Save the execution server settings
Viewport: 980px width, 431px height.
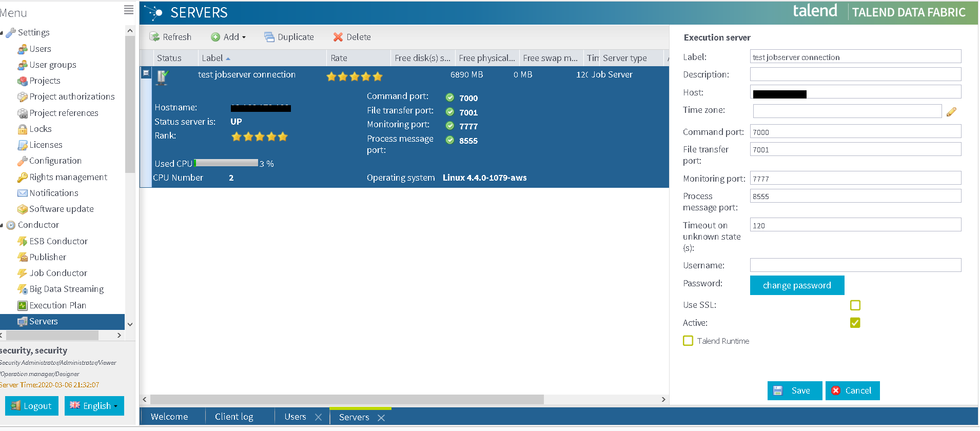794,390
